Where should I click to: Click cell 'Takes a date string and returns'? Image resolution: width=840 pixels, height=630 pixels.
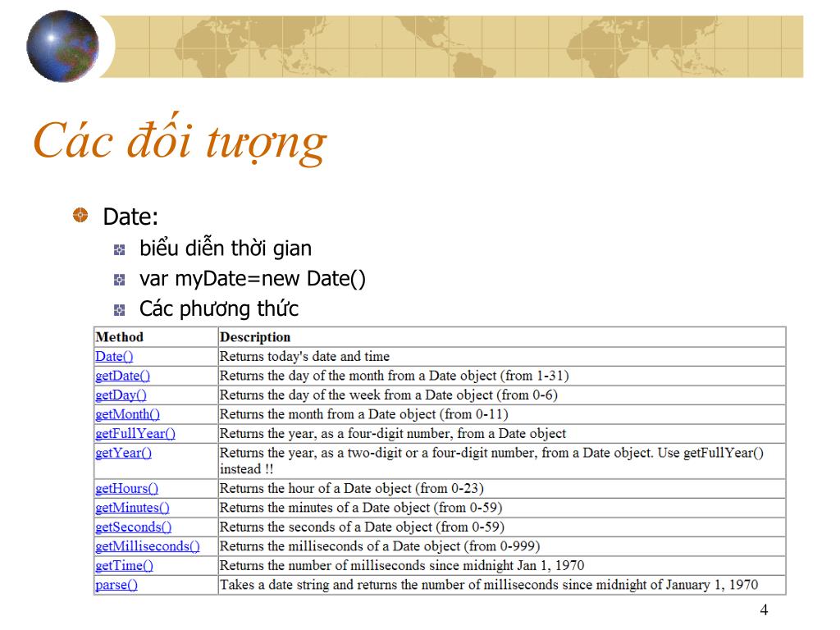(502, 585)
